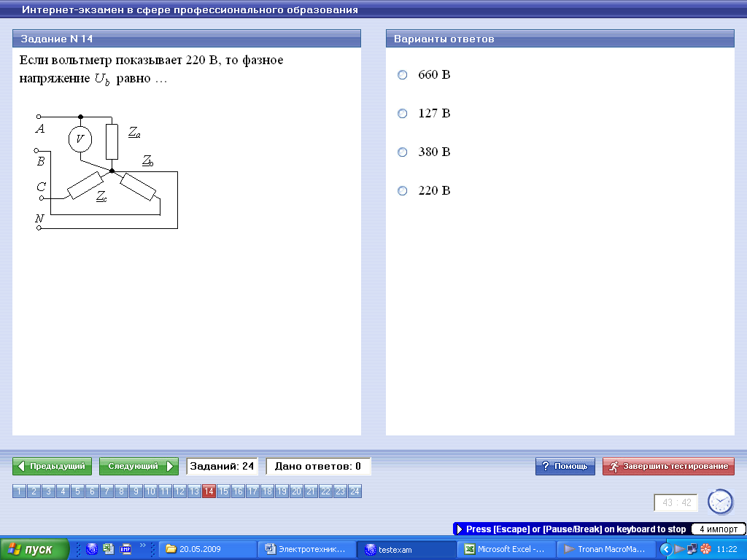Jump to question 20

[296, 491]
